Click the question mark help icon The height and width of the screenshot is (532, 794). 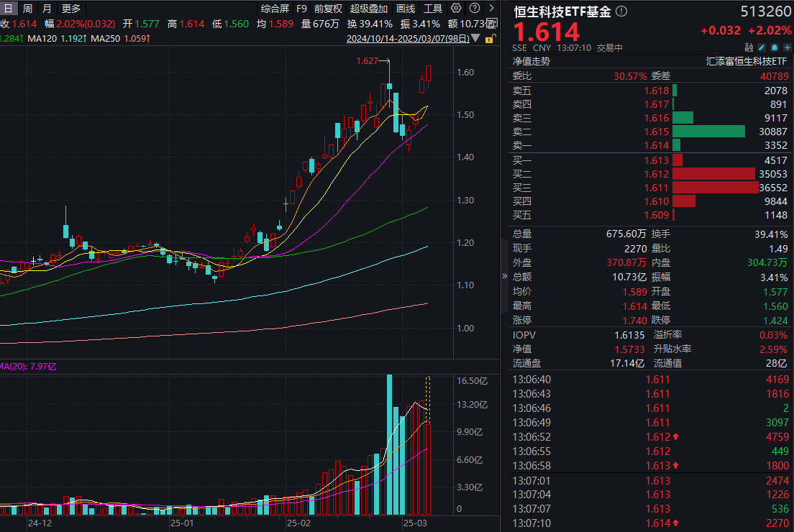(x=475, y=7)
